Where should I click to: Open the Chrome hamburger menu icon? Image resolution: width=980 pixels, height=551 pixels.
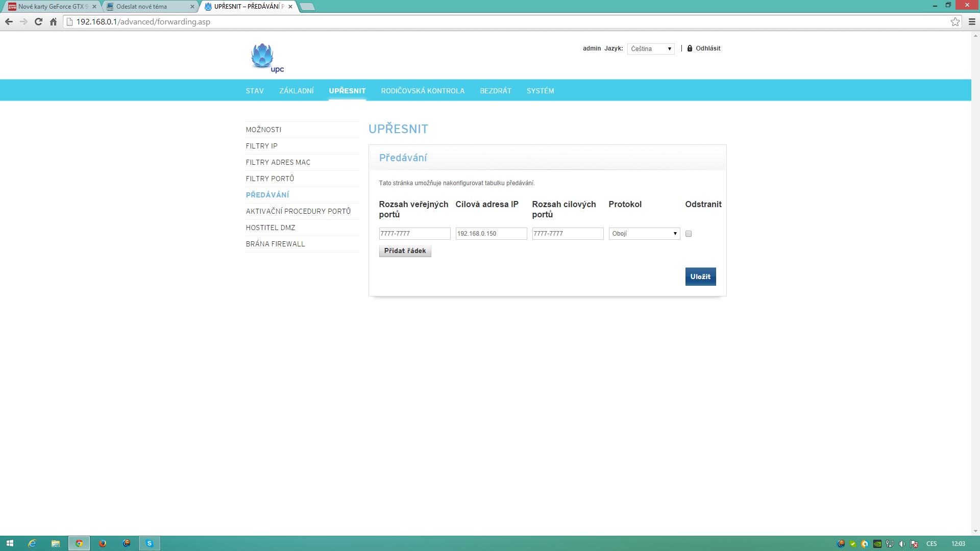tap(972, 22)
